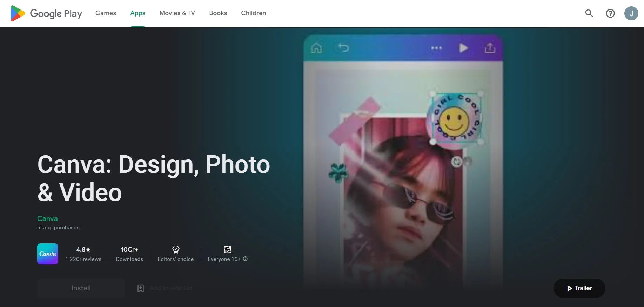Image resolution: width=644 pixels, height=307 pixels.
Task: Click the 1.22Cr reviews text
Action: tap(83, 259)
